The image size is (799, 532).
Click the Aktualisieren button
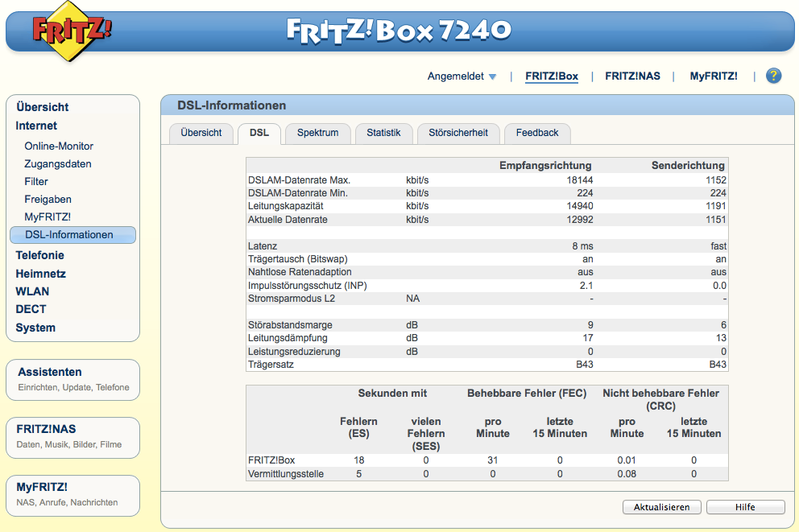(661, 507)
